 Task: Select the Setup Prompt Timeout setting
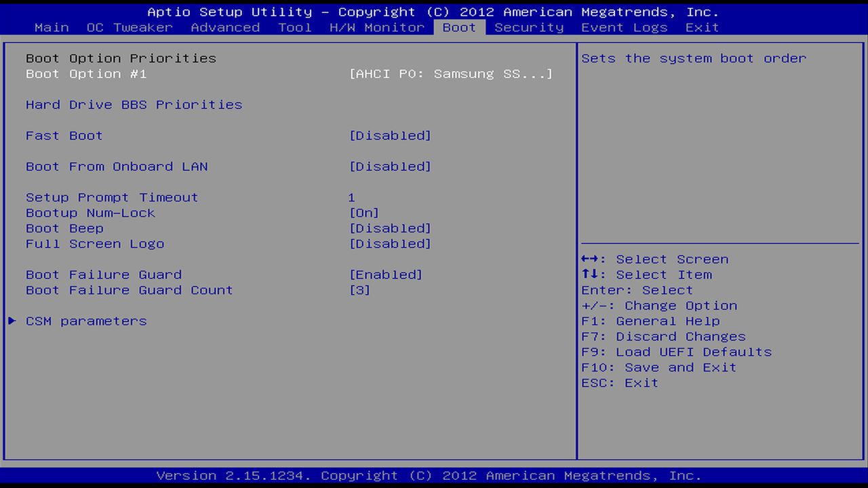point(112,197)
